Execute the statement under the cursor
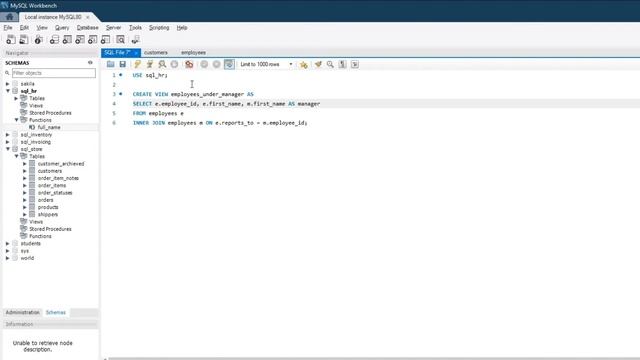Image resolution: width=640 pixels, height=360 pixels. (x=150, y=64)
